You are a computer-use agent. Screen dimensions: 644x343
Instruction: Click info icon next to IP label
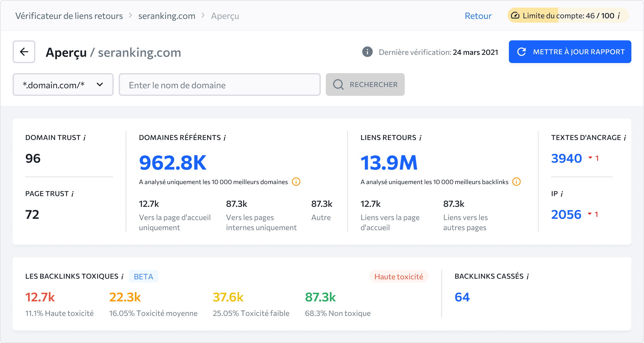tap(562, 194)
